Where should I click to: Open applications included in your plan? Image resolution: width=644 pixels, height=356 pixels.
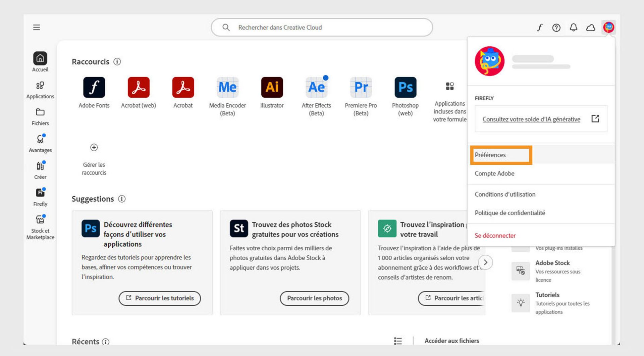pyautogui.click(x=450, y=102)
